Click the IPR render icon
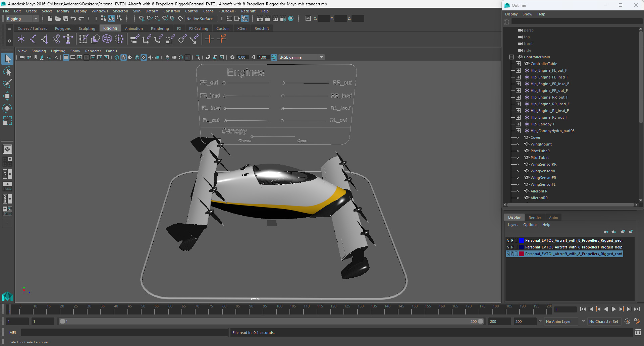 pos(275,18)
